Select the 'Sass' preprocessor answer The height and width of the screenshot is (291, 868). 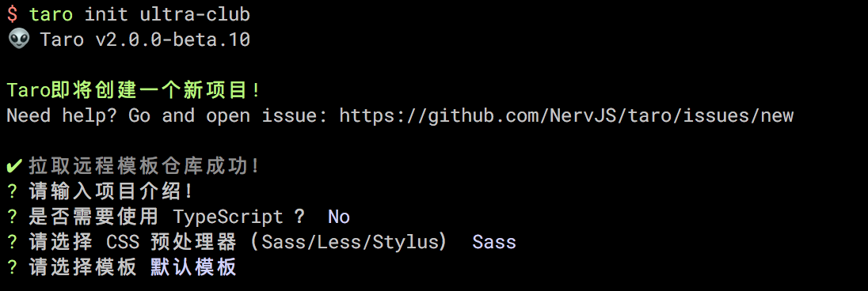[x=493, y=242]
